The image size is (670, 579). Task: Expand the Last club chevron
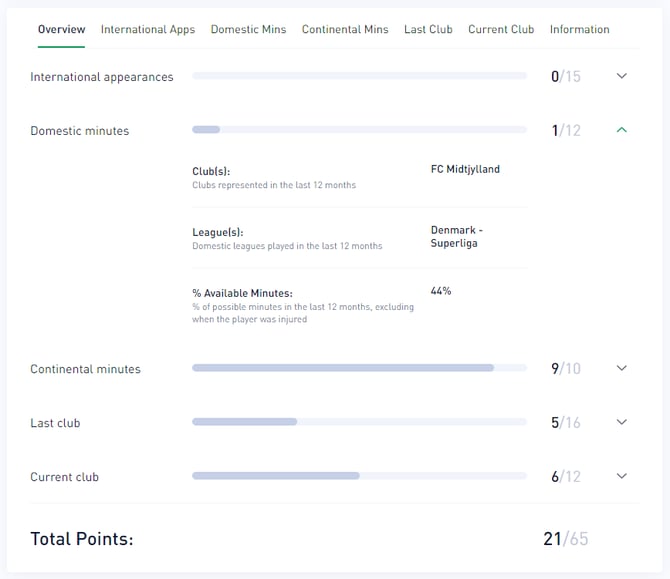621,422
